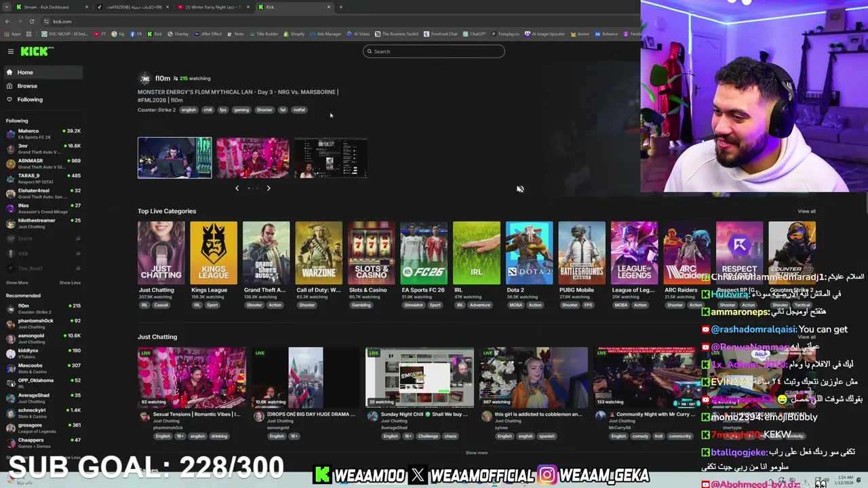
Task: Reload the page
Action: click(31, 21)
